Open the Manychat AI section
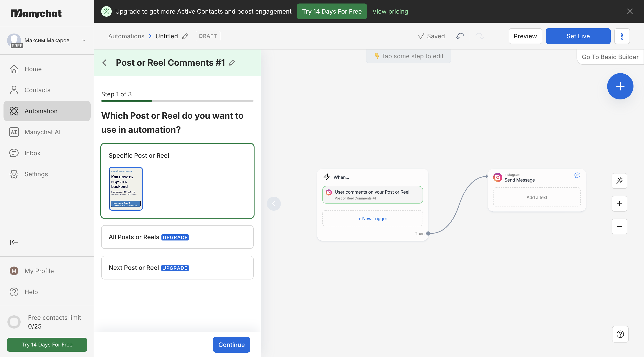Image resolution: width=644 pixels, height=357 pixels. tap(47, 132)
